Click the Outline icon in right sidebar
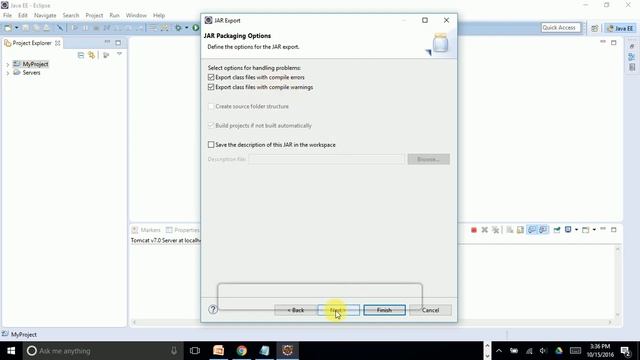 coord(632,57)
